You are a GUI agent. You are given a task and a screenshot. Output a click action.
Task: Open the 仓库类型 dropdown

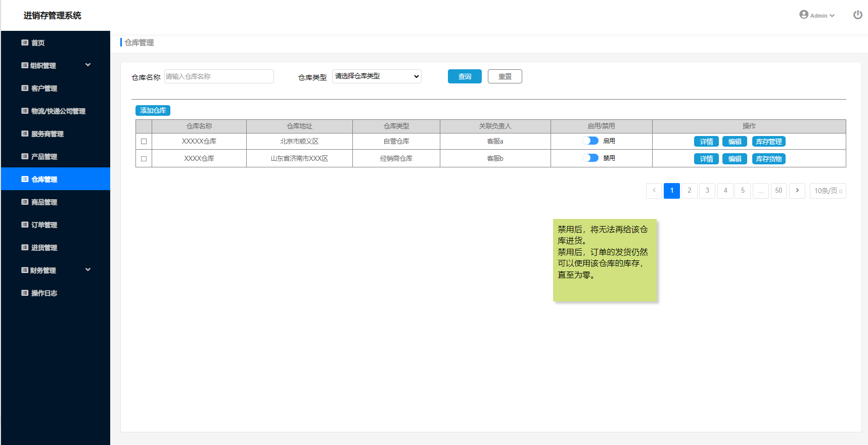coord(377,76)
